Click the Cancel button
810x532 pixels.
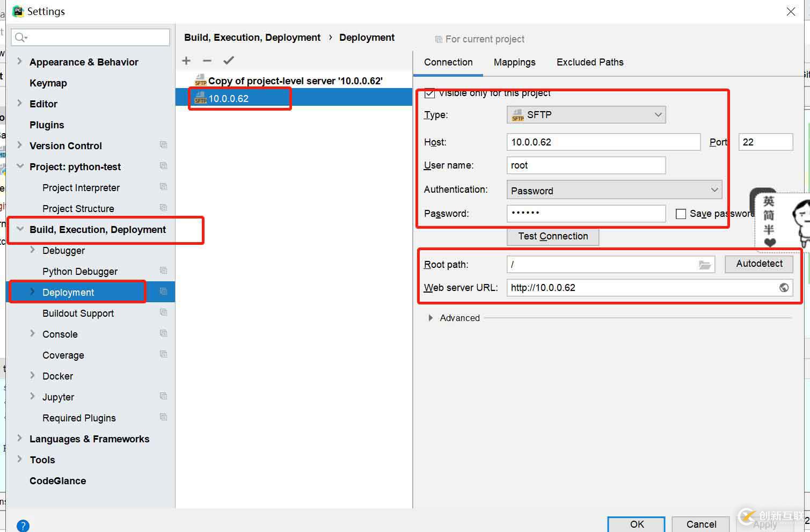[x=701, y=524]
